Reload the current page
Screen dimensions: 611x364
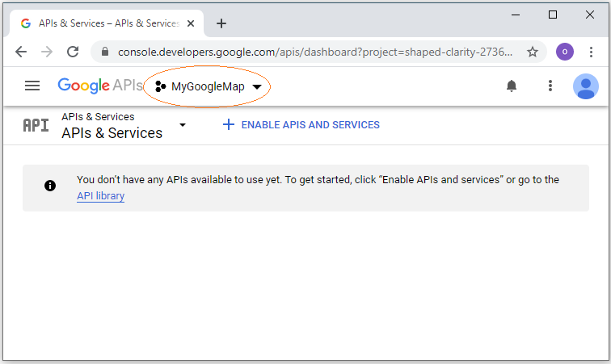73,52
